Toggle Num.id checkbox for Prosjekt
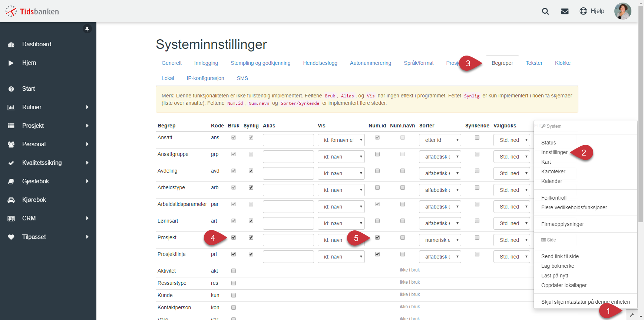This screenshot has height=320, width=644. [377, 237]
